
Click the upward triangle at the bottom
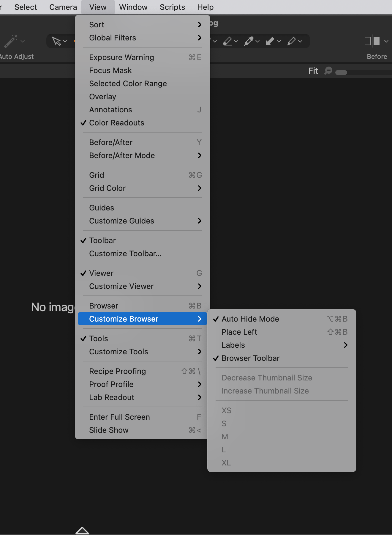[82, 531]
